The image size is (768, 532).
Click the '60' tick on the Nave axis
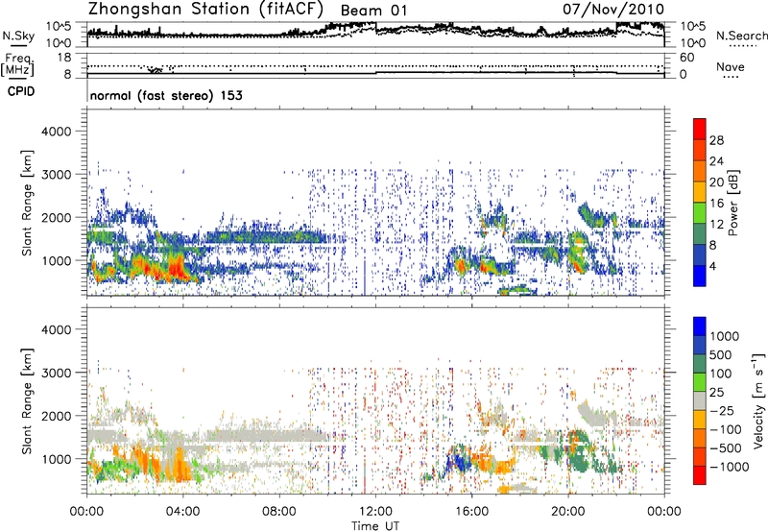[x=686, y=58]
